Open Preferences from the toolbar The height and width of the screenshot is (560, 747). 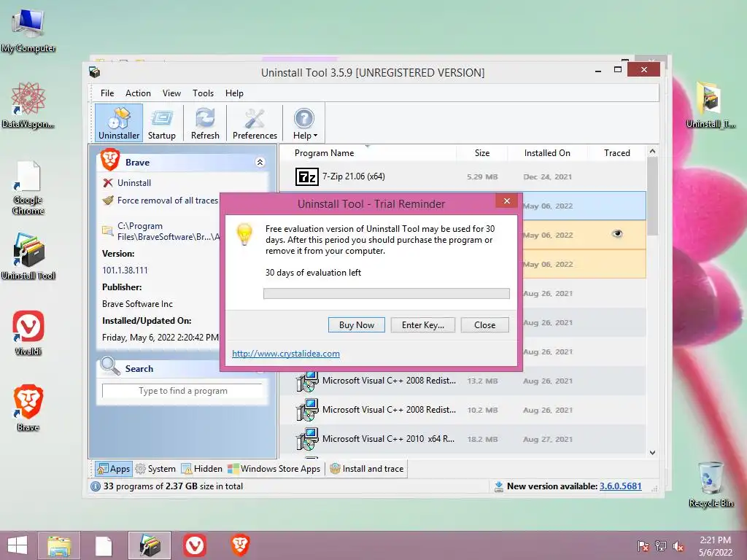255,123
